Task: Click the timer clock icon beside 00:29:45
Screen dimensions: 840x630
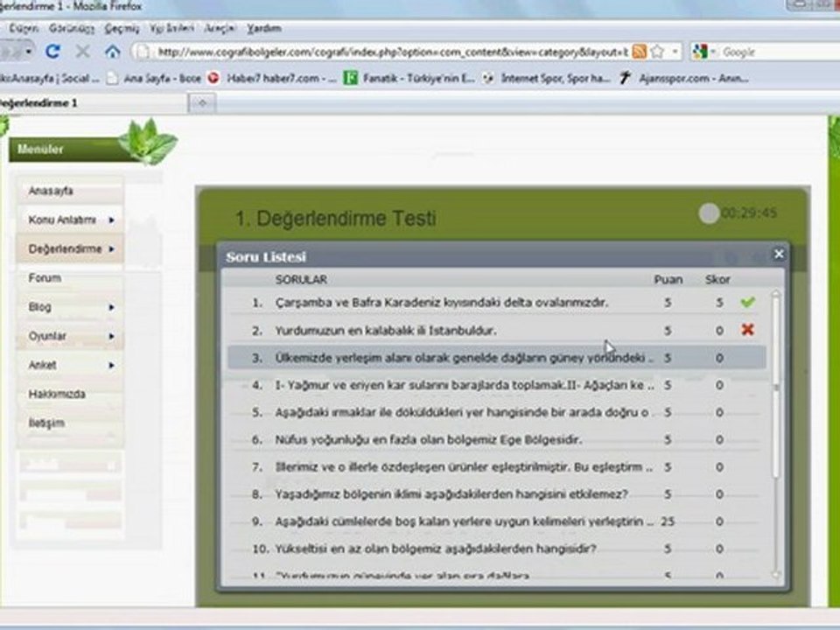Action: pyautogui.click(x=709, y=213)
